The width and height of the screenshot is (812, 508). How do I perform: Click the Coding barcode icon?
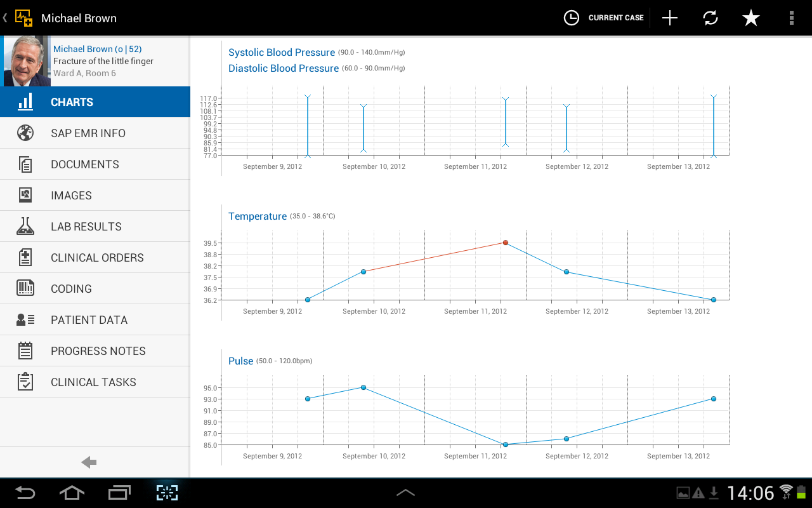click(25, 288)
